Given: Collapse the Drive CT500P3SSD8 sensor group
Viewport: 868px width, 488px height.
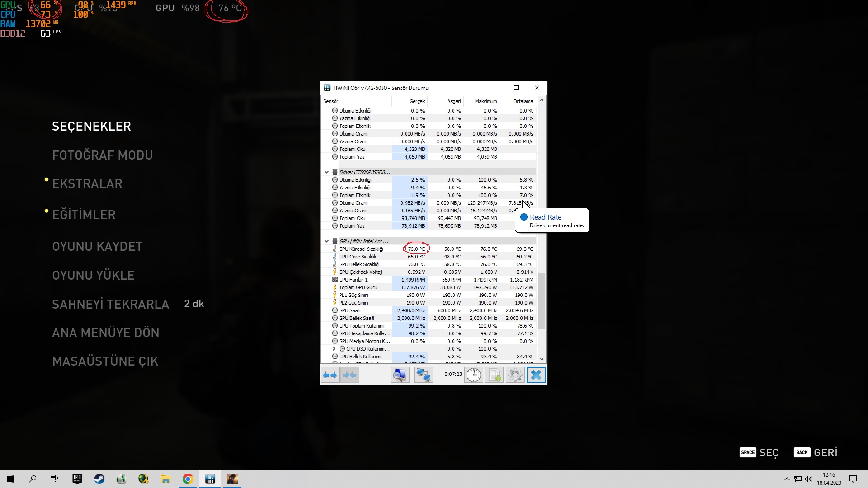Looking at the screenshot, I should point(326,172).
